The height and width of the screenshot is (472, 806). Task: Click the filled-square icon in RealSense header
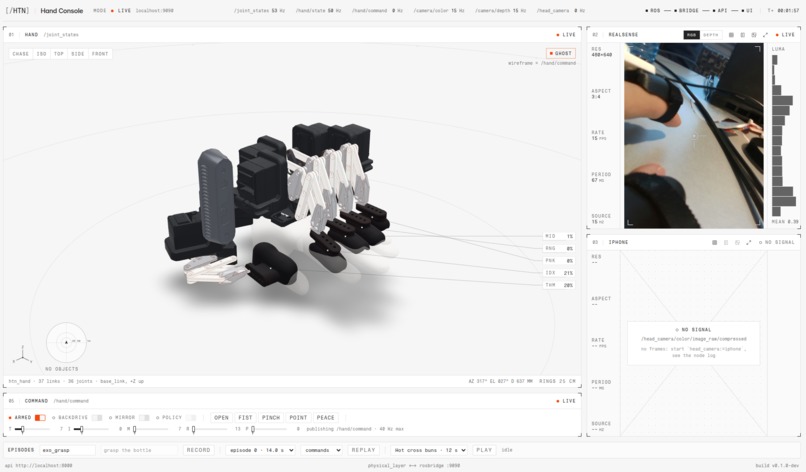tap(731, 35)
